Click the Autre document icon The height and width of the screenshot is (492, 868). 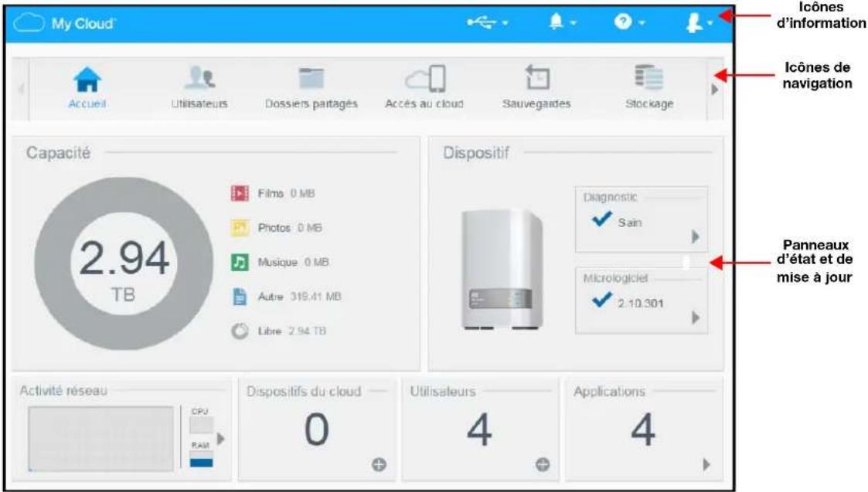coord(240,297)
